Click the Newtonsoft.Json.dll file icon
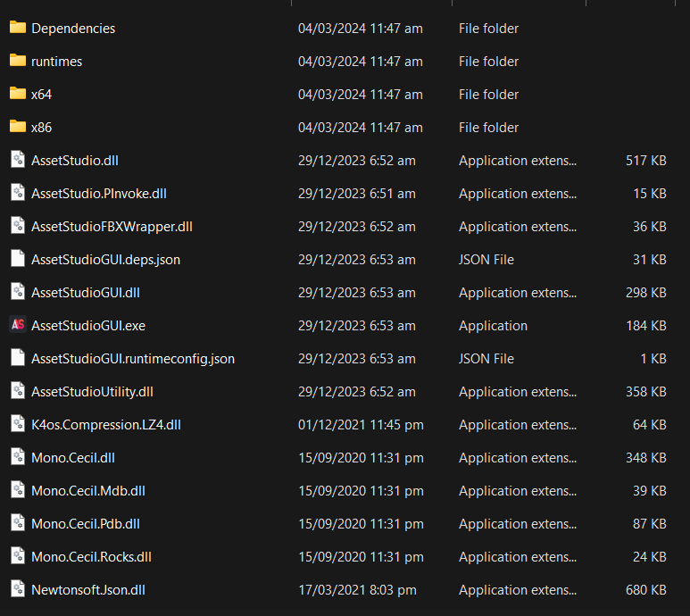 coord(18,588)
